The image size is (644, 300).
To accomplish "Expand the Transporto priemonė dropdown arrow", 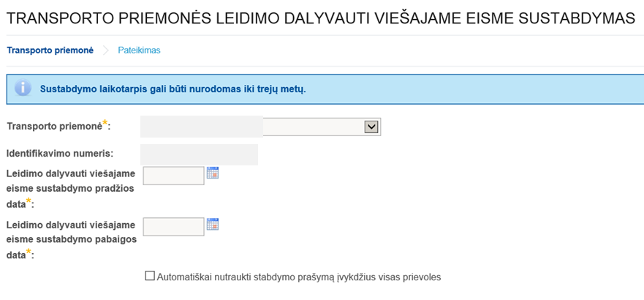I will pos(371,127).
